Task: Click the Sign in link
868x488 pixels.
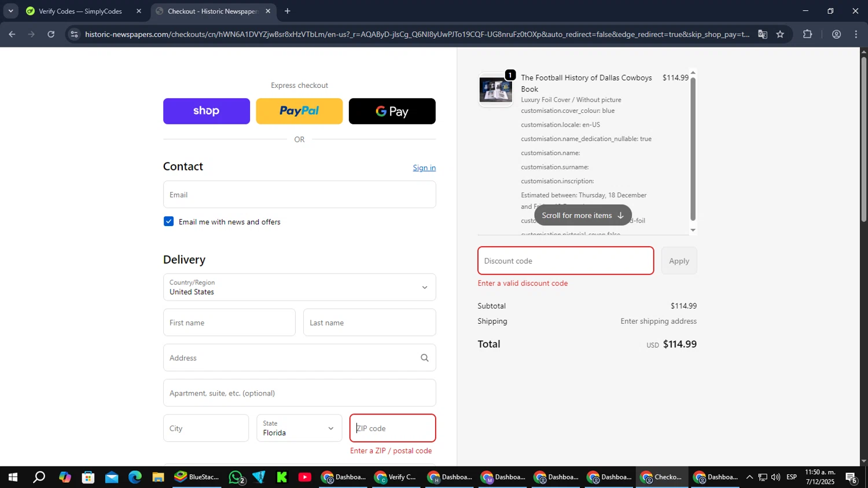Action: [424, 168]
